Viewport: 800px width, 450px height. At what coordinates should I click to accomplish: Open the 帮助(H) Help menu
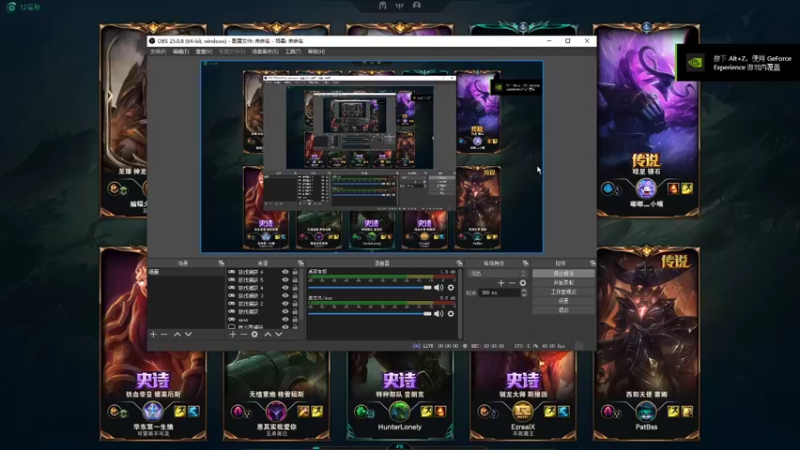coord(316,52)
